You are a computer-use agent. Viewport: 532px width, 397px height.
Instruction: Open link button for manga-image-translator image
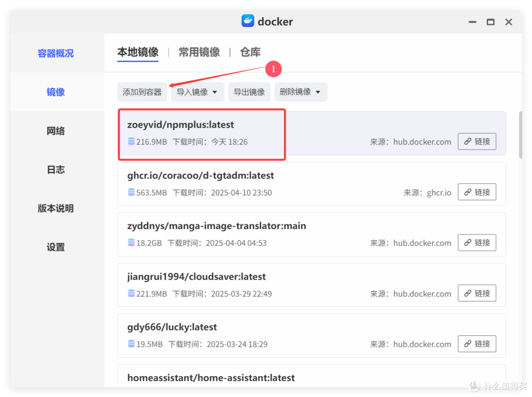coord(477,243)
